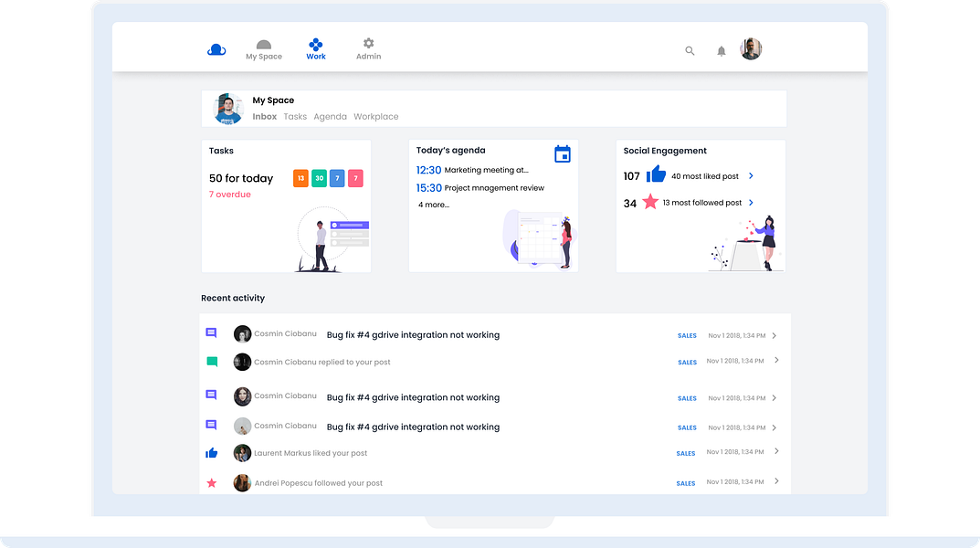Open notifications bell icon
980x548 pixels.
coord(722,51)
